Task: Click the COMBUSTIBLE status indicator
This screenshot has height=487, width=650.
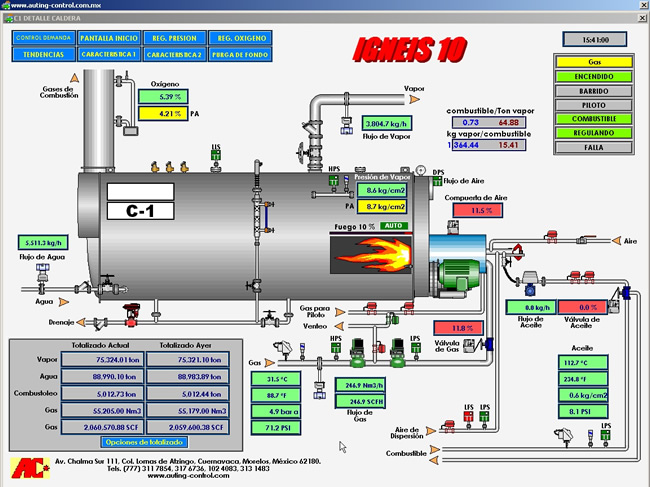Action: click(594, 119)
